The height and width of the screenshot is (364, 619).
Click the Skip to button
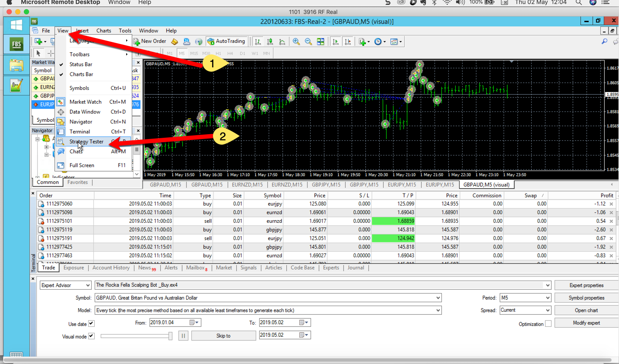(x=223, y=336)
